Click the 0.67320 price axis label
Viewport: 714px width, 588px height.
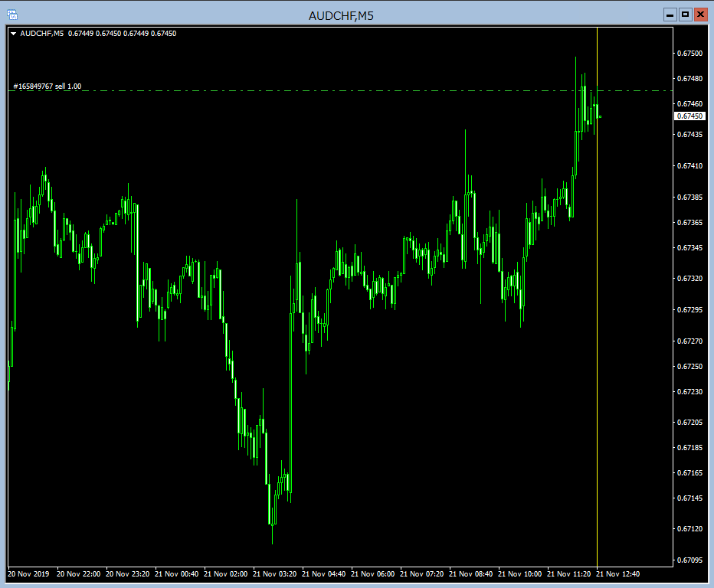[689, 278]
